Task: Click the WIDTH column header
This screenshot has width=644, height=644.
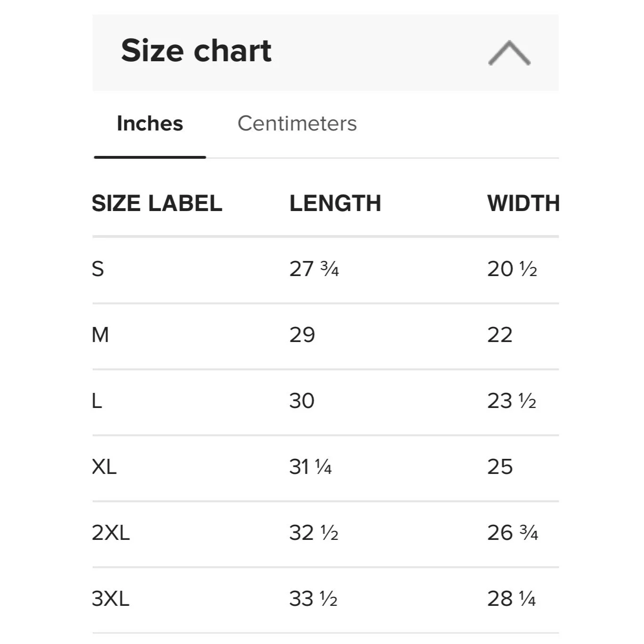Action: [x=523, y=204]
